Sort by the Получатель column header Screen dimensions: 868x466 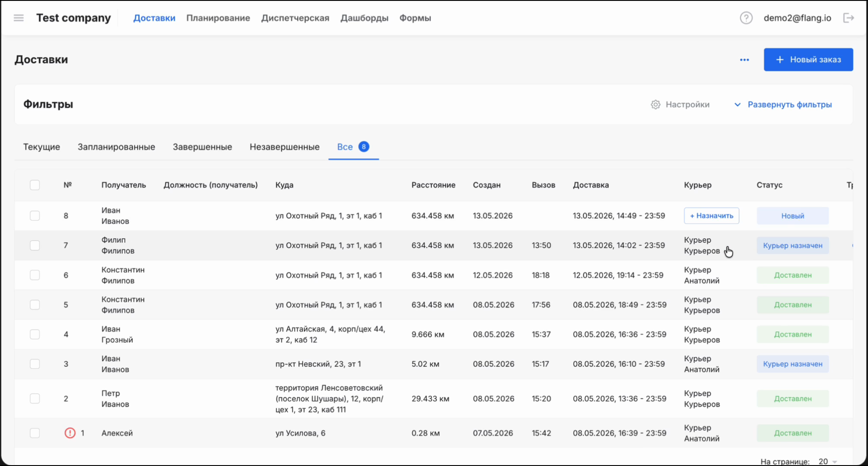(124, 185)
